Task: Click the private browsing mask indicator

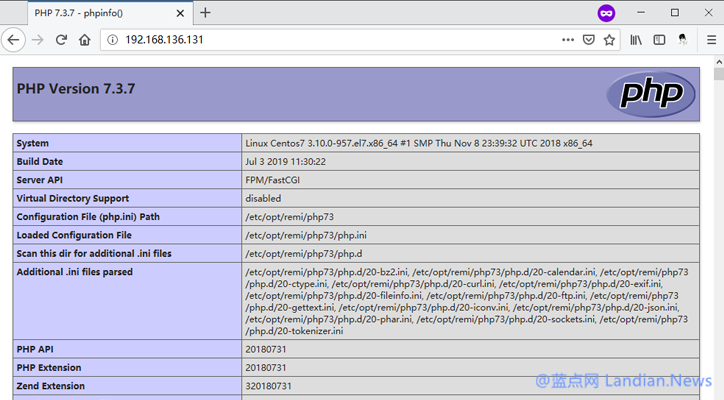Action: (x=606, y=13)
